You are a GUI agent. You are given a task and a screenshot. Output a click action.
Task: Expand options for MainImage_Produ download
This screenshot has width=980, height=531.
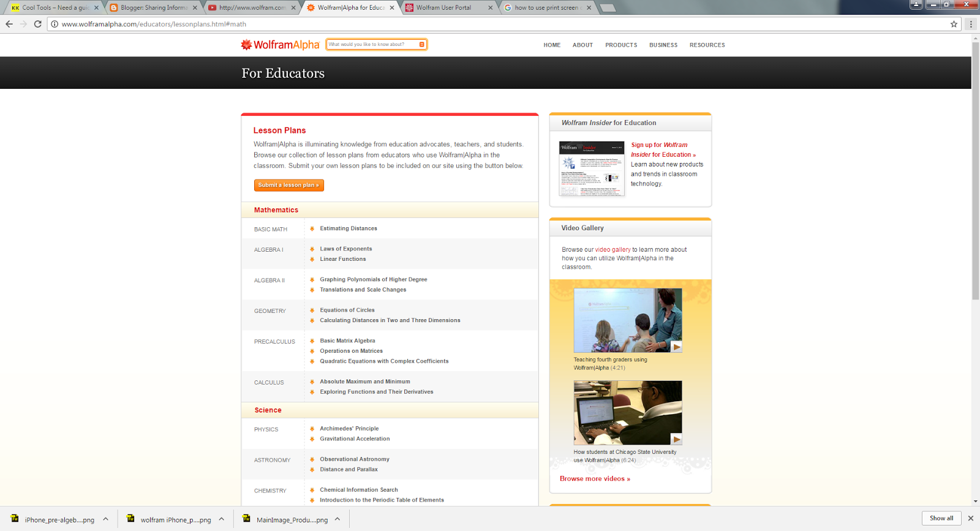tap(337, 519)
